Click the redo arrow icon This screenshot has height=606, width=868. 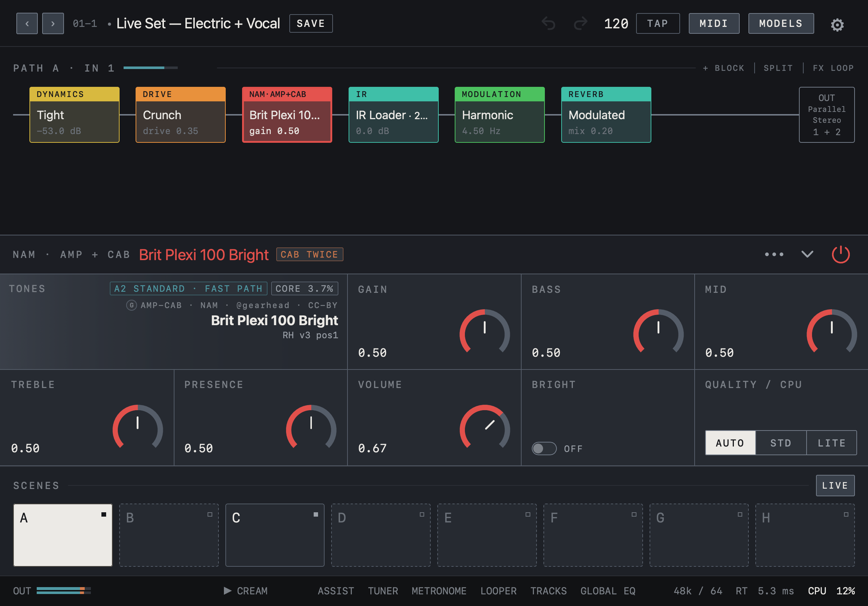tap(580, 23)
